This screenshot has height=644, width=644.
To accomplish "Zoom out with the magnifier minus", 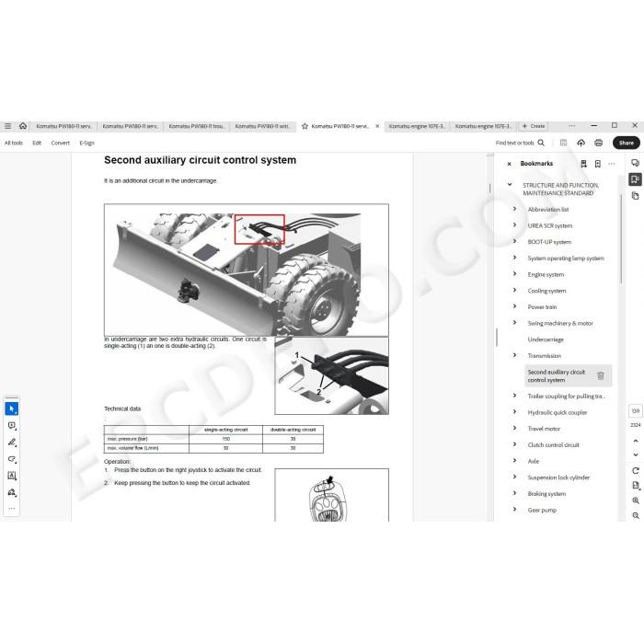I will pos(636,515).
